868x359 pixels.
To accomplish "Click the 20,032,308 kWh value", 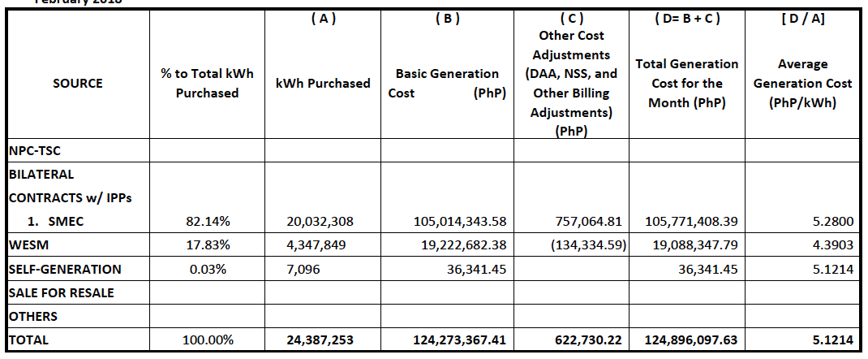I will [320, 221].
